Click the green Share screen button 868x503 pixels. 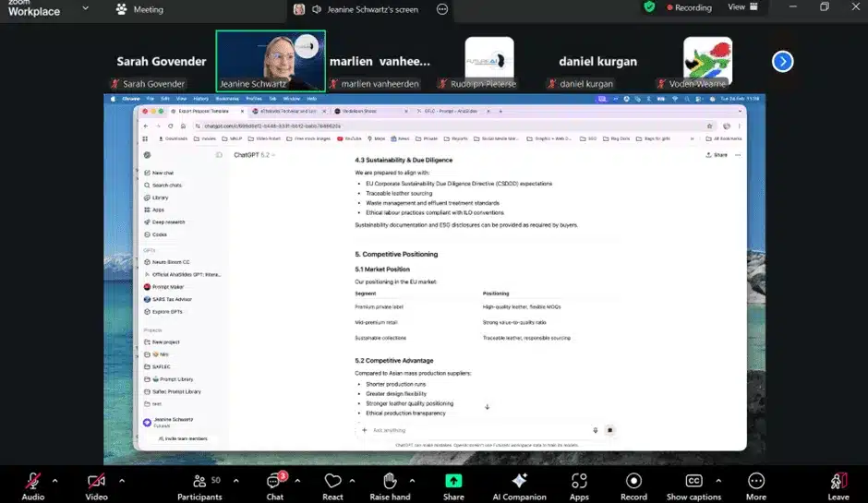[x=453, y=486]
